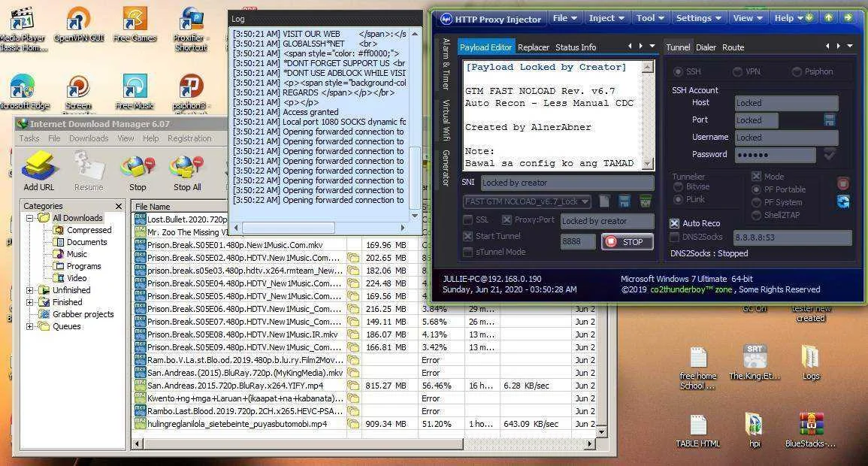This screenshot has height=466, width=868.
Task: Toggle DNS2Socks checkbox
Action: 674,237
